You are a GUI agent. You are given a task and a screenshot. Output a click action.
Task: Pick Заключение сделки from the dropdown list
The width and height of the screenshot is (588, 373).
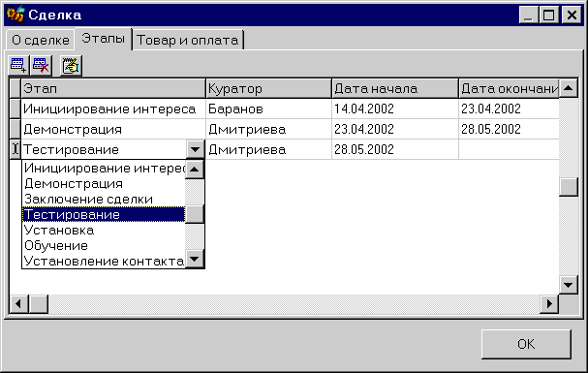pos(104,199)
